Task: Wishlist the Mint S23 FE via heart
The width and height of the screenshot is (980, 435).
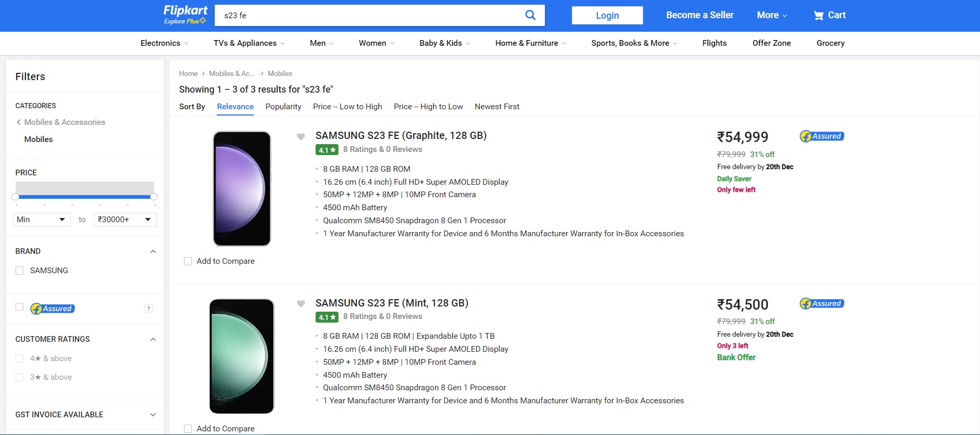Action: point(301,304)
